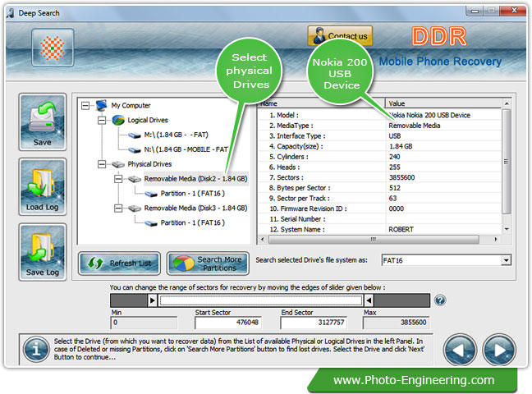Click the drive icon beside M:\
The image size is (532, 394).
[x=135, y=135]
